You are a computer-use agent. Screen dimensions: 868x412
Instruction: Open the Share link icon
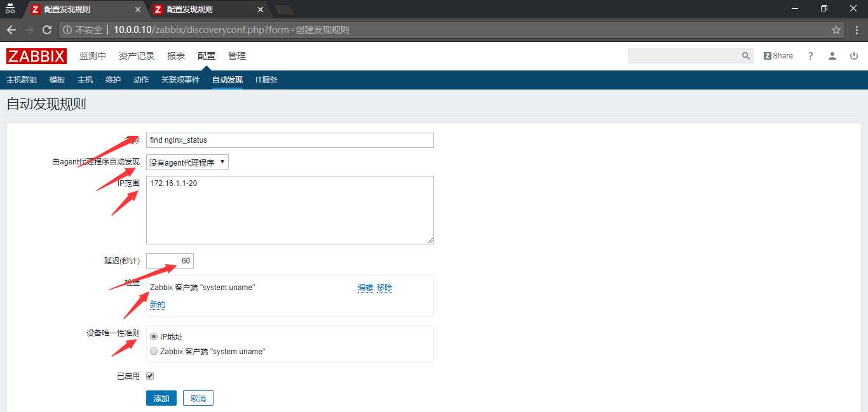(x=778, y=56)
